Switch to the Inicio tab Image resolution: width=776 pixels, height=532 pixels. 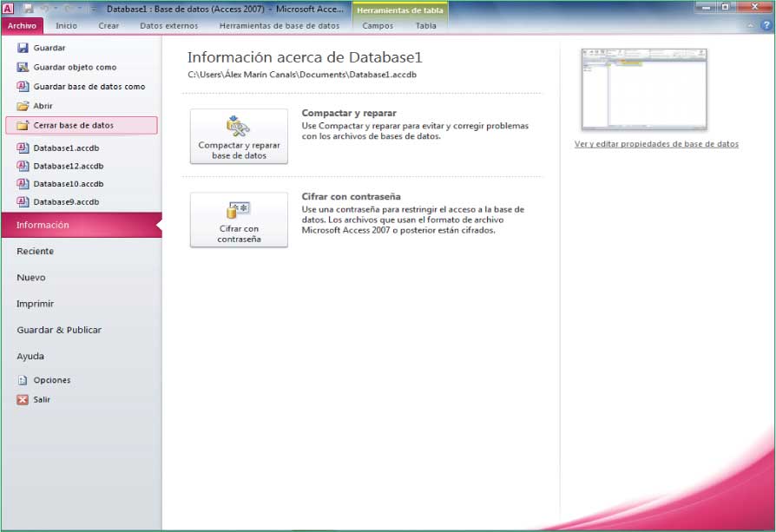66,26
